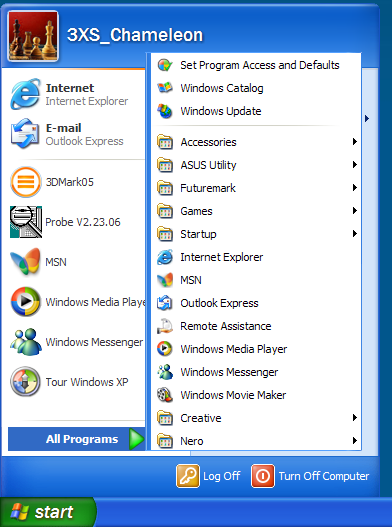
Task: Select Set Program Access and Defaults entry
Action: coord(256,65)
